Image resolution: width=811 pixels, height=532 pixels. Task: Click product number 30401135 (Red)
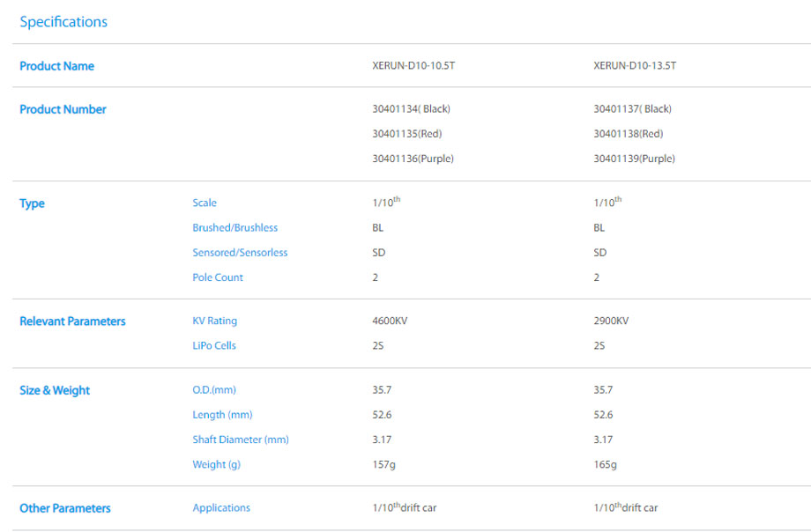pyautogui.click(x=406, y=134)
